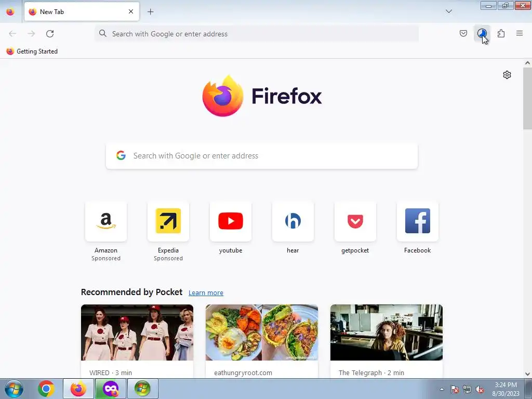532x399 pixels.
Task: Click the muted volume tray icon
Action: point(480,389)
